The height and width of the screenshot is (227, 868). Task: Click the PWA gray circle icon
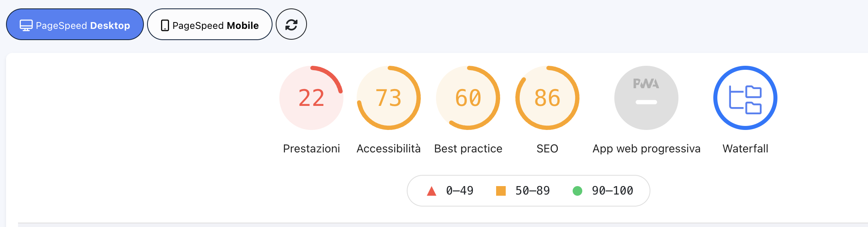(x=646, y=98)
